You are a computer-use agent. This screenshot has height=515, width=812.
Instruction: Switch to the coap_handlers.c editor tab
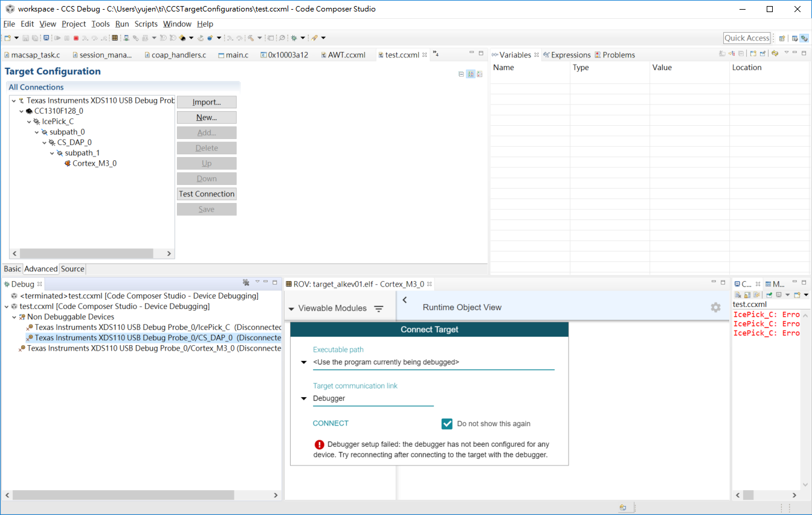175,55
